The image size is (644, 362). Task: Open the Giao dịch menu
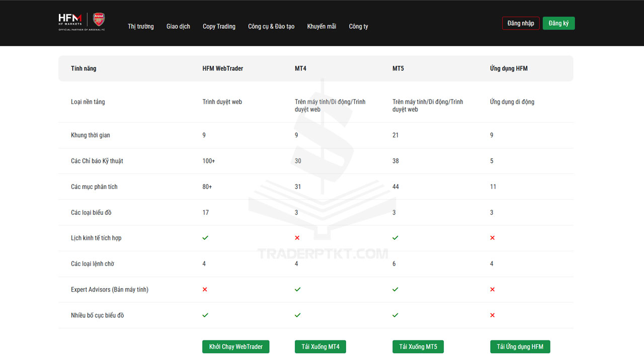(178, 26)
